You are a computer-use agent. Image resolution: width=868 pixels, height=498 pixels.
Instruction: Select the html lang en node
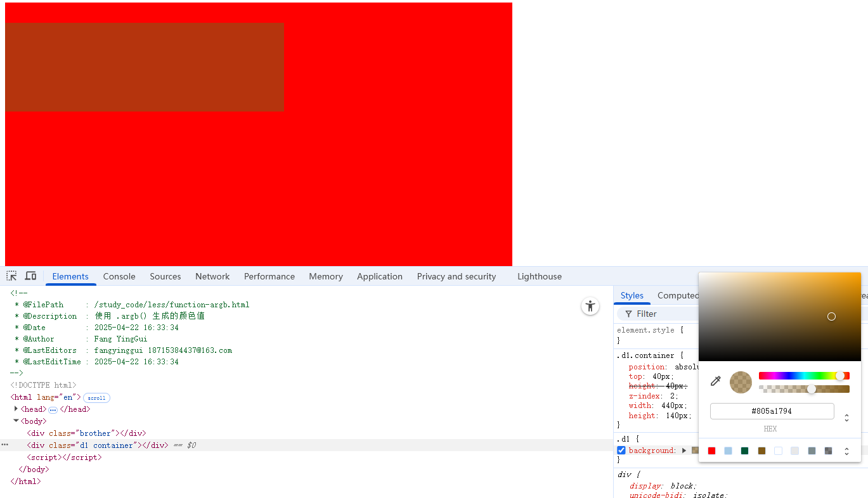pyautogui.click(x=46, y=397)
